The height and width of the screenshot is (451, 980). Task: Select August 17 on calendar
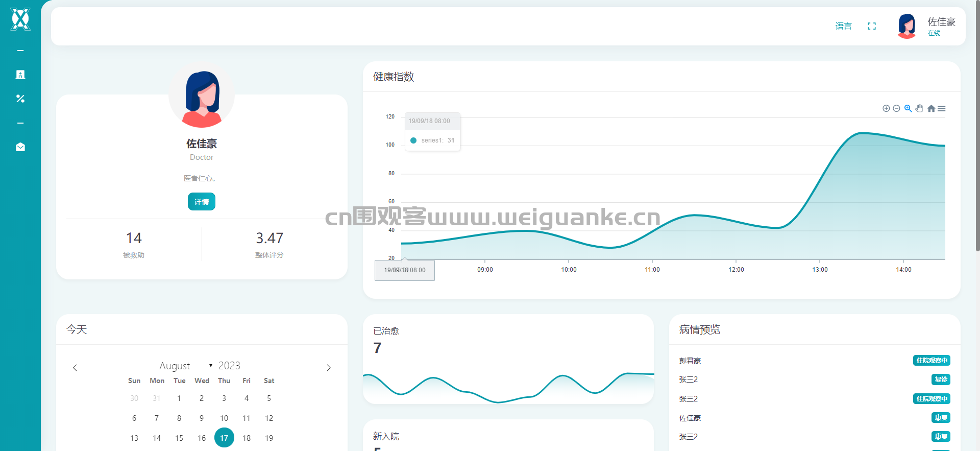(224, 438)
